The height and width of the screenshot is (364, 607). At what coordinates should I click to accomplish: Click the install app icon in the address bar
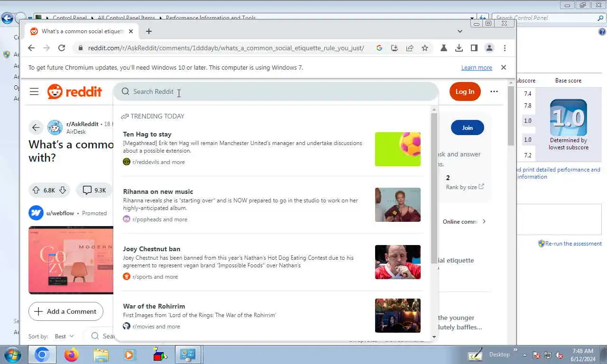[x=394, y=48]
